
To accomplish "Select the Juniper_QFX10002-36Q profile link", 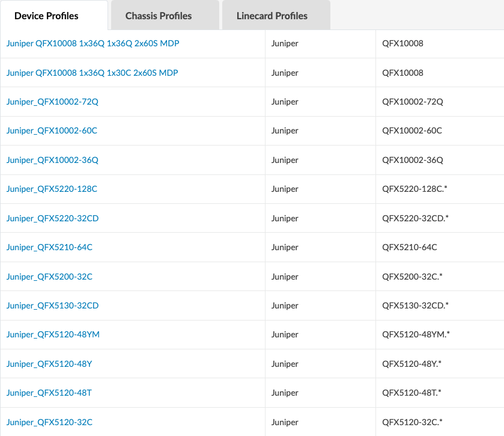I will [x=52, y=160].
